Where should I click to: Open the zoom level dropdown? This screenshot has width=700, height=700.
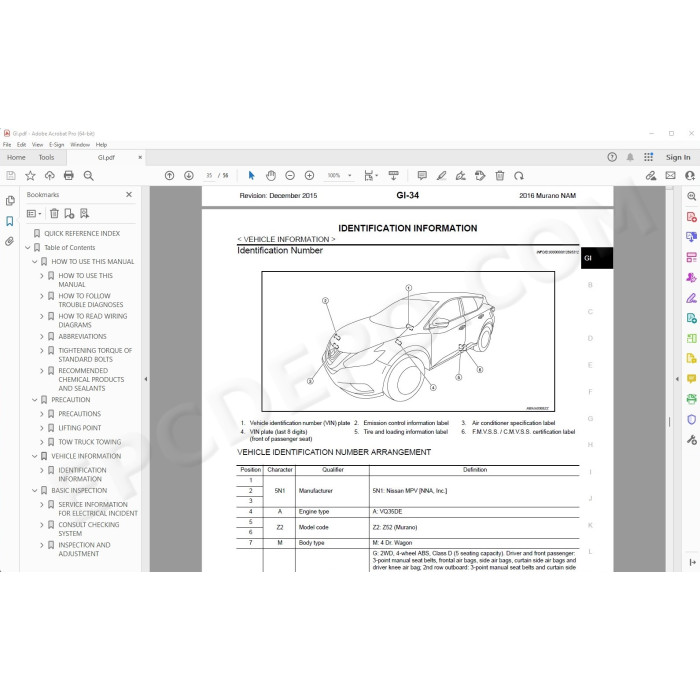(x=350, y=175)
